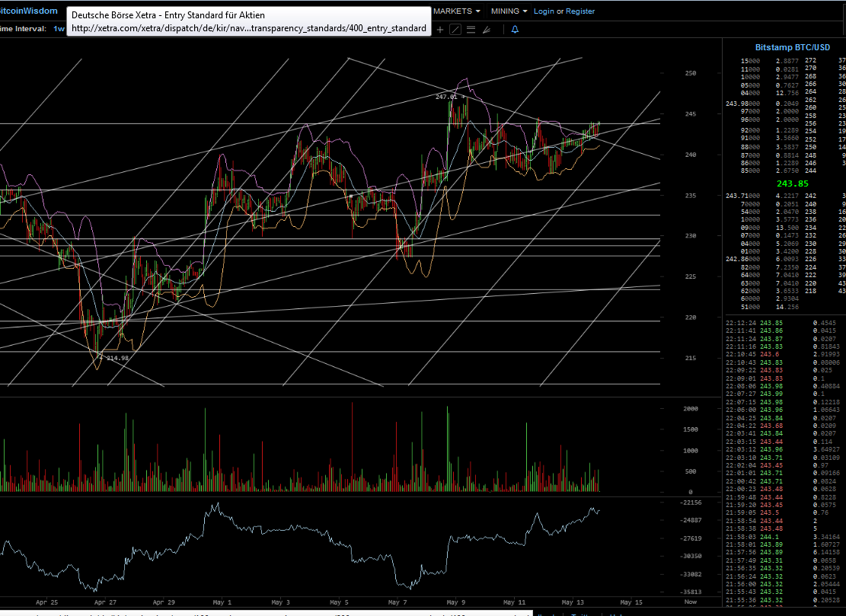
Task: Click the 22:06:00 trade at 243.96
Action: [783, 410]
